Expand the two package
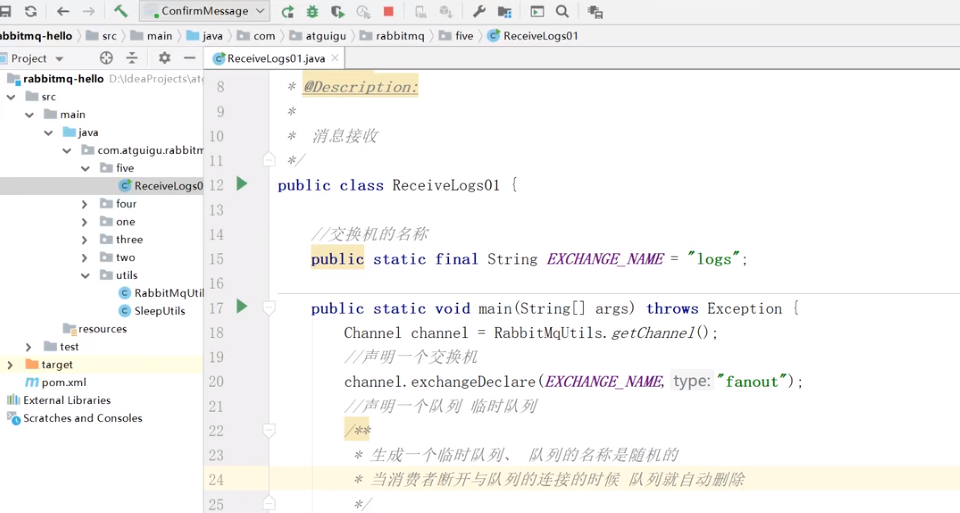Image resolution: width=960 pixels, height=513 pixels. (x=85, y=257)
